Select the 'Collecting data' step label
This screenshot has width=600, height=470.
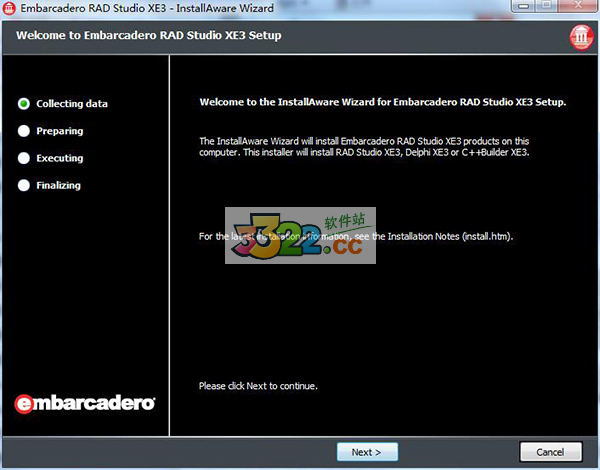pos(72,104)
